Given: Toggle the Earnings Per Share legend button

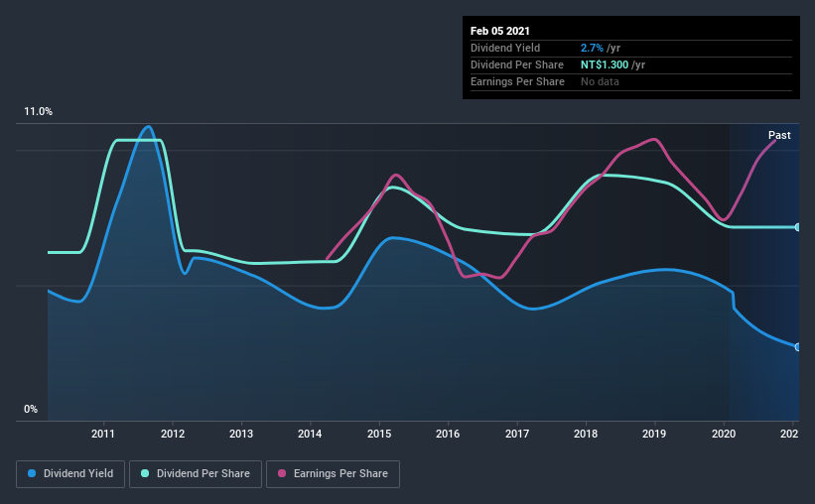Looking at the screenshot, I should point(333,474).
